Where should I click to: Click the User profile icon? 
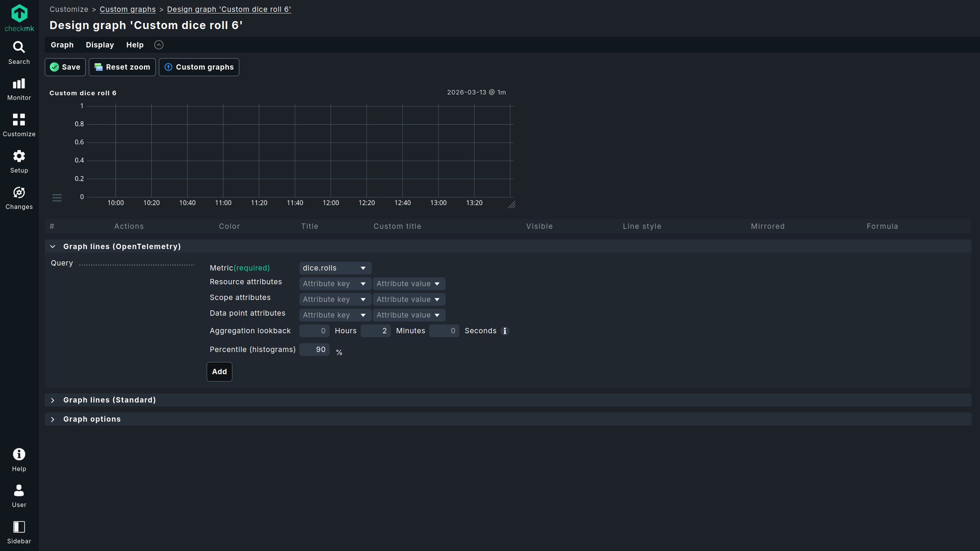(x=19, y=491)
